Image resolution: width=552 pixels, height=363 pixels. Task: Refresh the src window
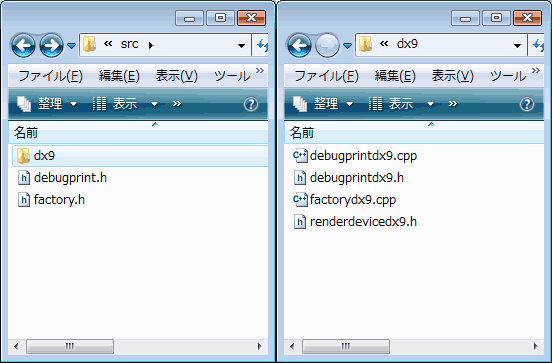coord(261,45)
